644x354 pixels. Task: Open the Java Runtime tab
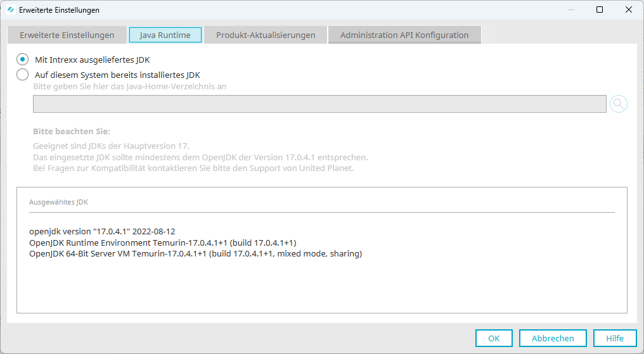coord(165,35)
